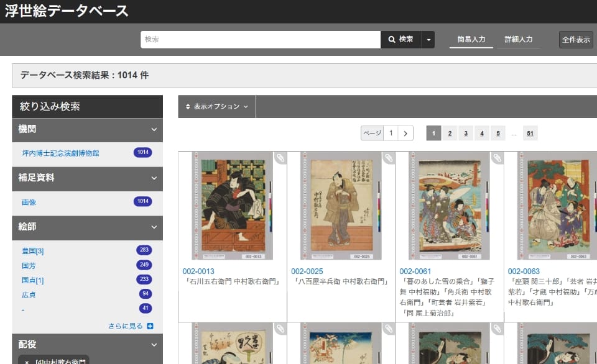Screen dimensions: 597x364
Task: Open record link 002-0063
Action: (x=524, y=271)
